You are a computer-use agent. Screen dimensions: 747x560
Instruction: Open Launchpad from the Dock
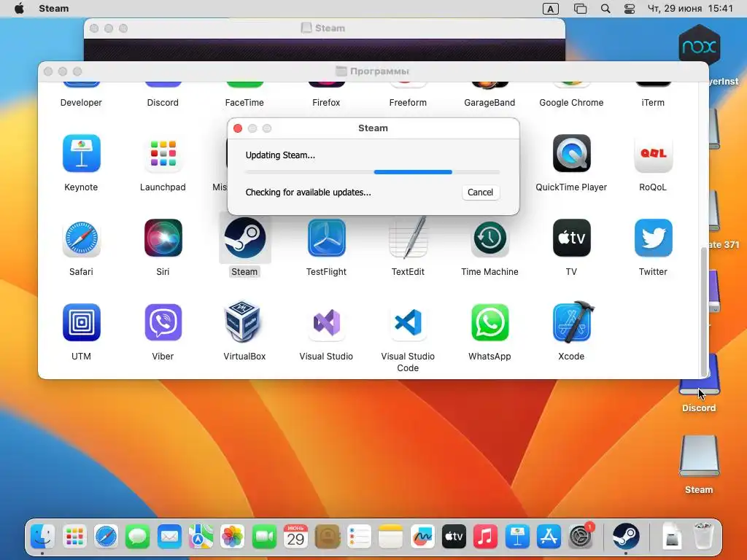point(75,537)
